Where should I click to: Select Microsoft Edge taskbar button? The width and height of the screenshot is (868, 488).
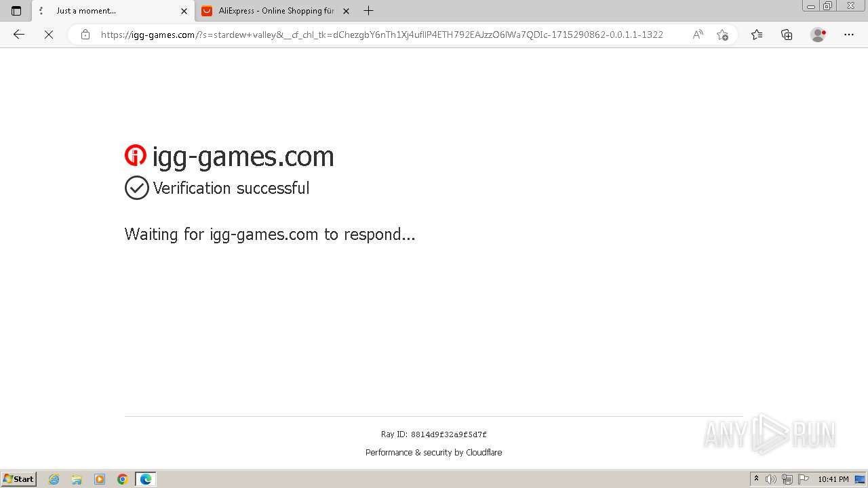146,479
